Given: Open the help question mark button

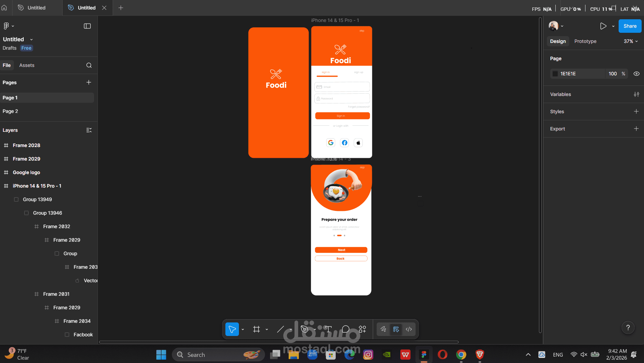Looking at the screenshot, I should [628, 328].
